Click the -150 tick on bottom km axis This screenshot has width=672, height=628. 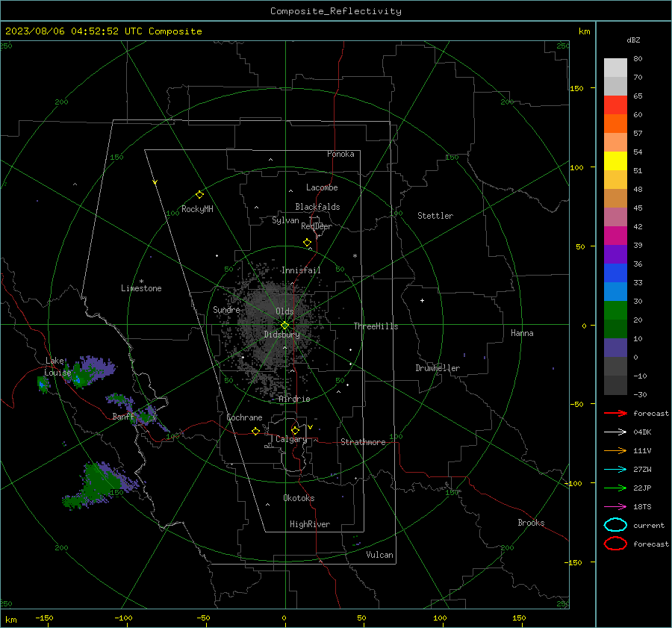[44, 618]
